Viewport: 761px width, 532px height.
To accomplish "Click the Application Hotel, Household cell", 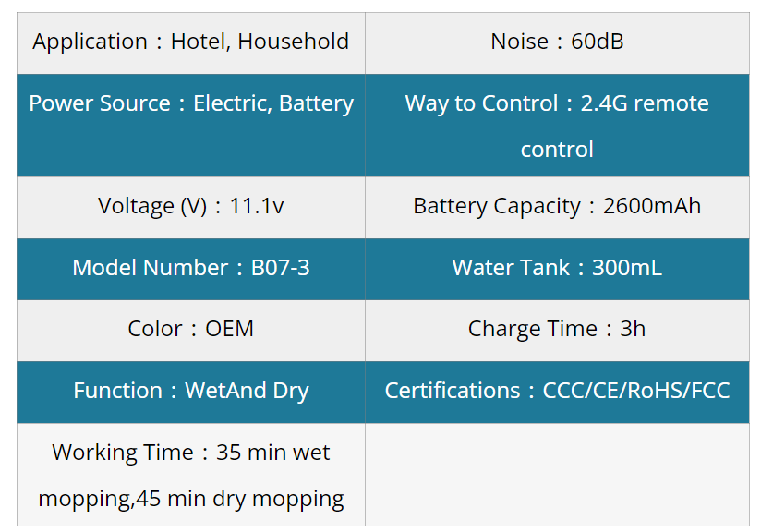I will click(x=191, y=43).
